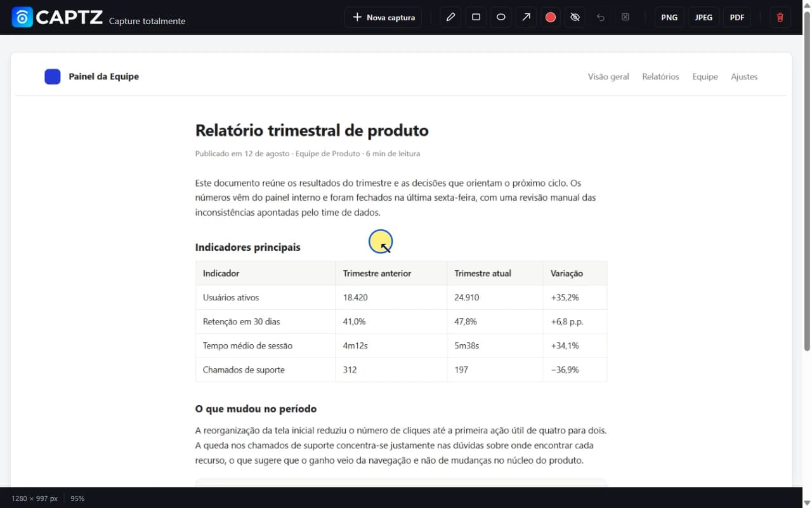Open the Relatórios nav item
812x508 pixels.
[x=660, y=77]
